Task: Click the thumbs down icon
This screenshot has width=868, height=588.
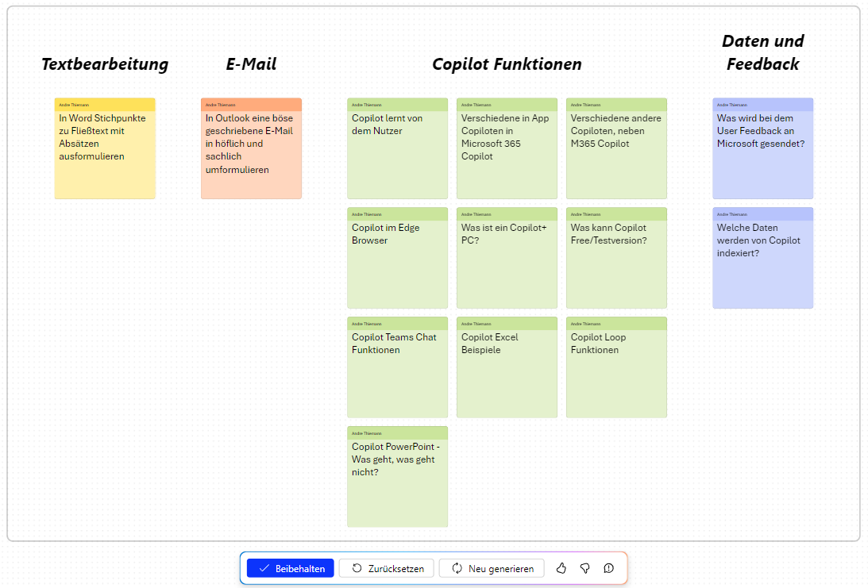Action: coord(584,568)
